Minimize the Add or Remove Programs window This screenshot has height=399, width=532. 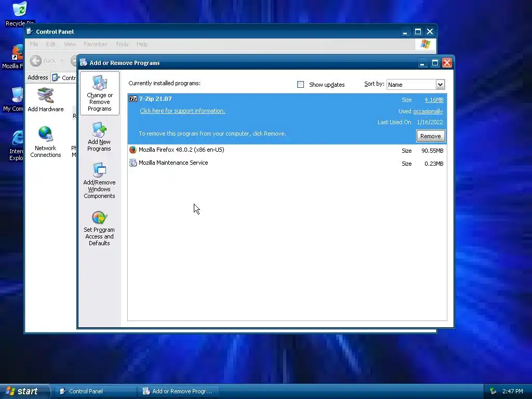(x=422, y=63)
